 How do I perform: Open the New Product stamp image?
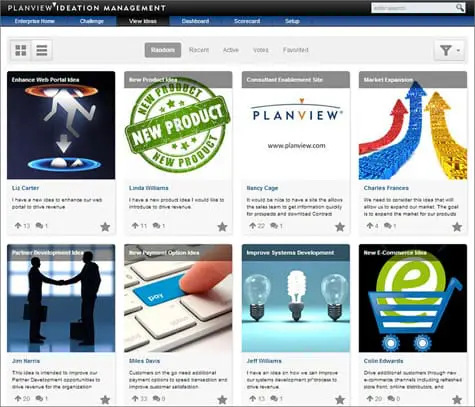point(178,125)
